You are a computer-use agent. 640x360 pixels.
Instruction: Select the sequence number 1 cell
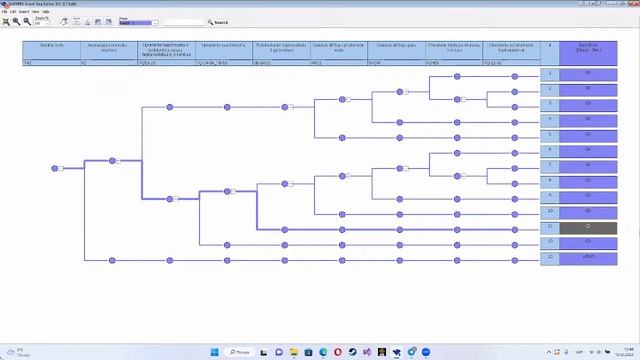(x=550, y=75)
